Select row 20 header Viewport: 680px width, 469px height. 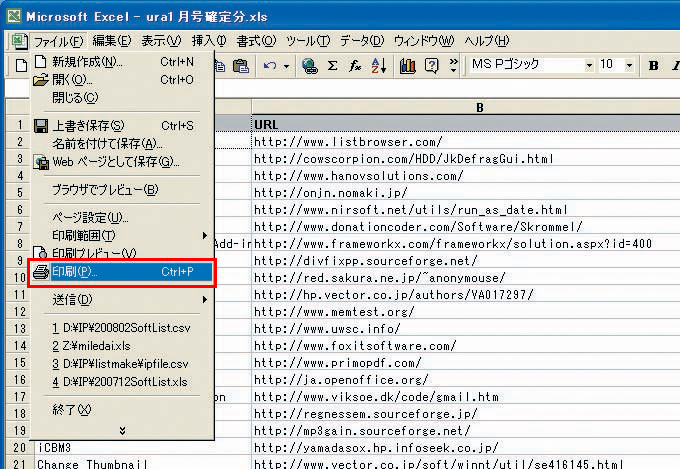[x=20, y=448]
